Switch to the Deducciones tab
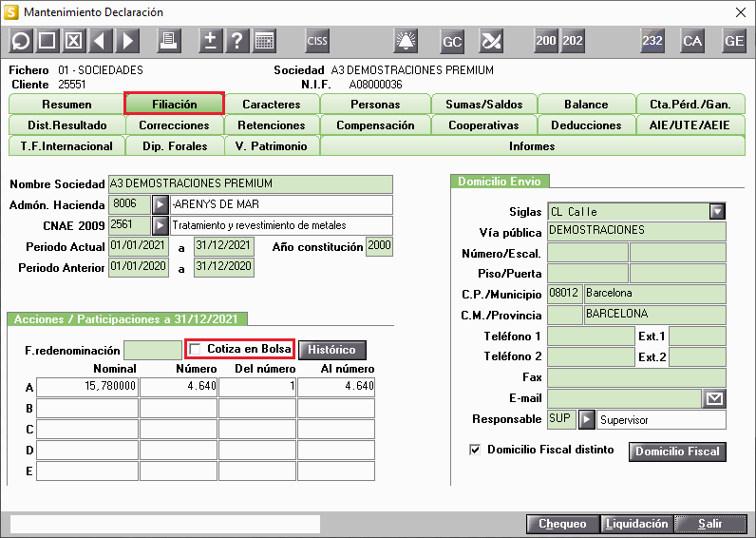This screenshot has height=538, width=756. coord(586,125)
